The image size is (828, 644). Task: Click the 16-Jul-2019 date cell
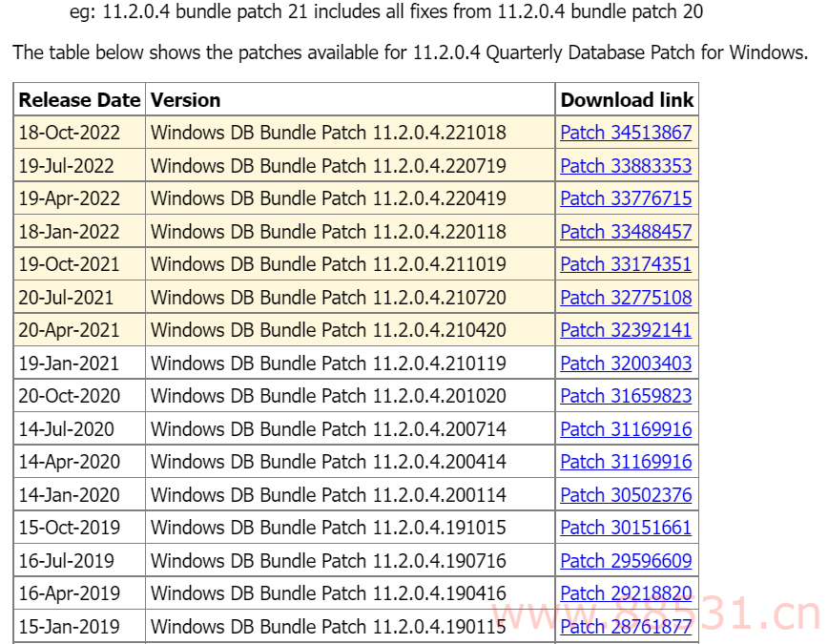click(x=80, y=561)
